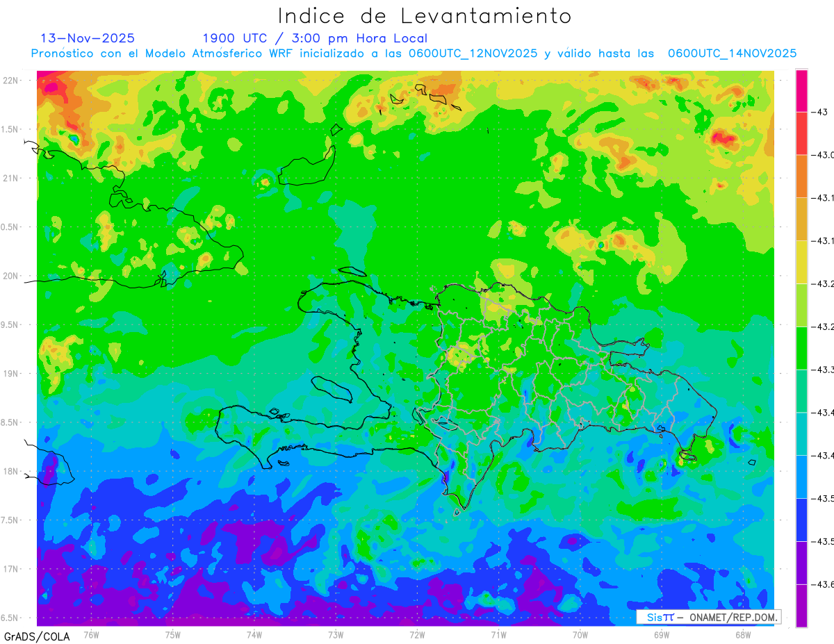Click the '-43.6' legend value
834x644 pixels.
[823, 584]
